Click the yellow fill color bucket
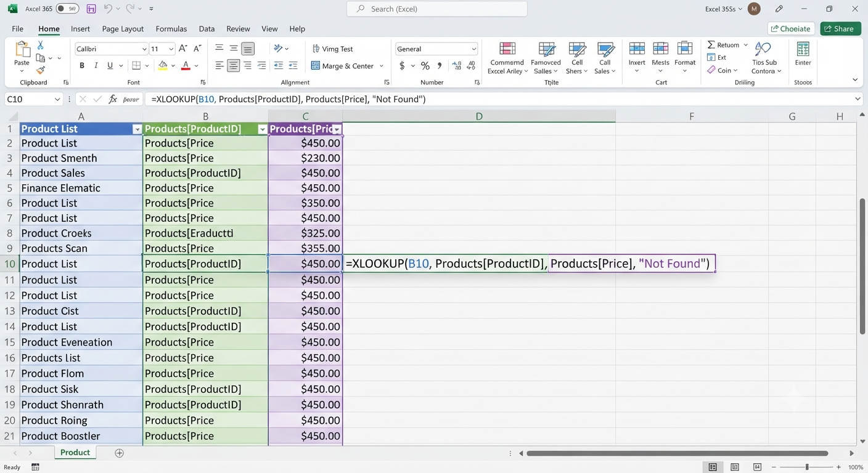Image resolution: width=868 pixels, height=473 pixels. point(163,66)
